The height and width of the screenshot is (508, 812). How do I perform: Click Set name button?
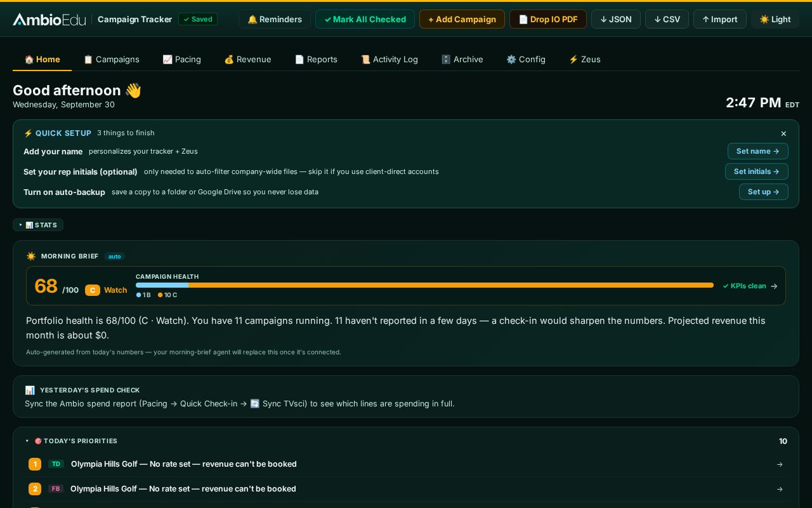coord(758,151)
